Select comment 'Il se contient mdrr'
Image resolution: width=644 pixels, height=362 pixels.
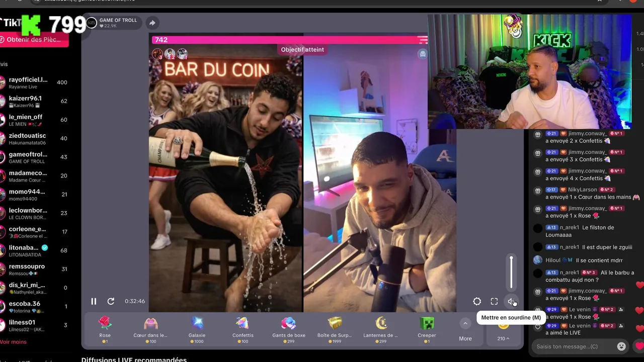(599, 260)
